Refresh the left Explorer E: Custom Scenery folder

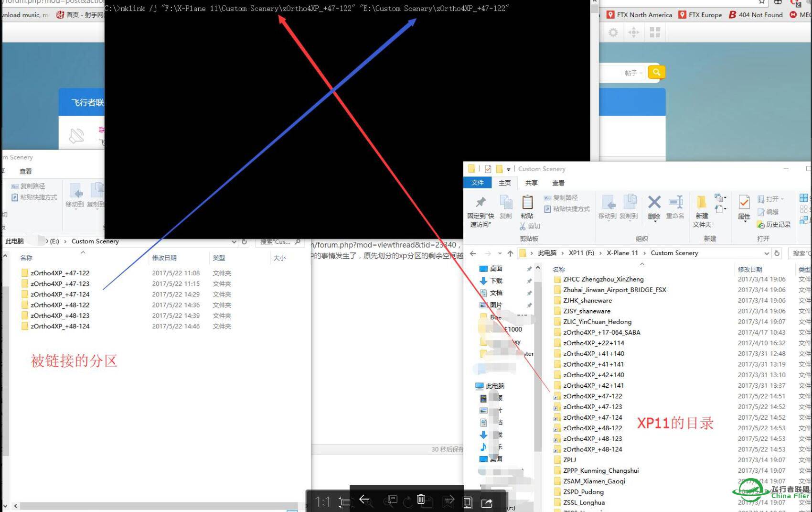244,242
